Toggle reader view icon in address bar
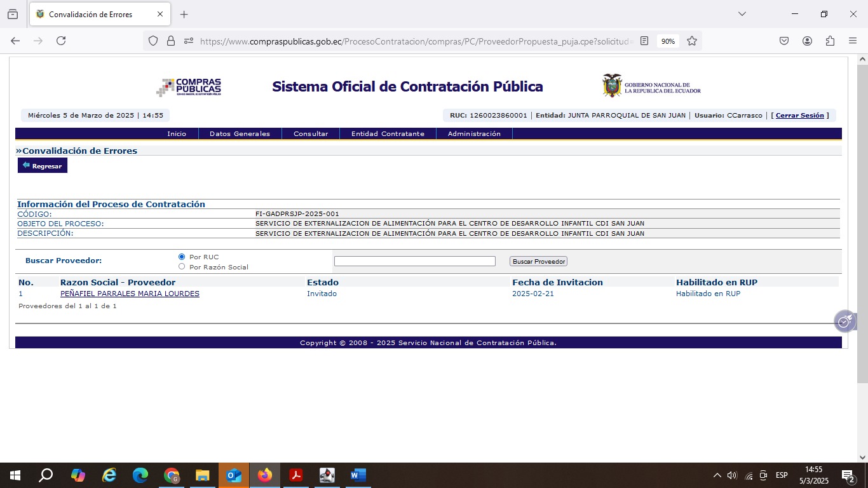This screenshot has width=868, height=488. point(644,41)
